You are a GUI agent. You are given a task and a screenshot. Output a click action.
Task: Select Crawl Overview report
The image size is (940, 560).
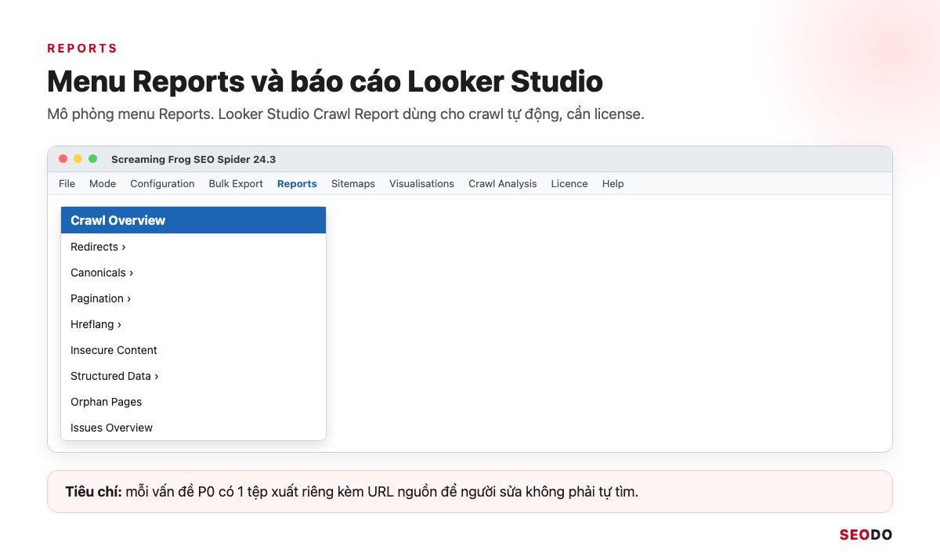193,220
